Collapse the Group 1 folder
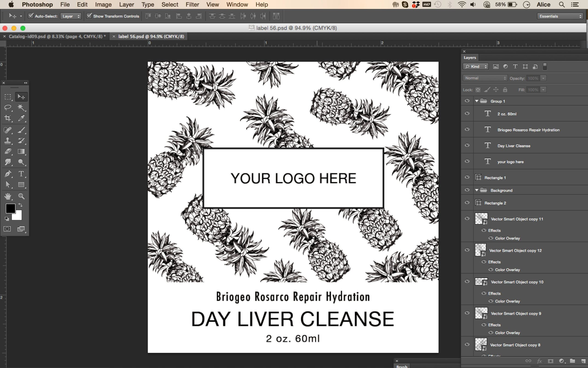The height and width of the screenshot is (368, 588). coord(477,101)
